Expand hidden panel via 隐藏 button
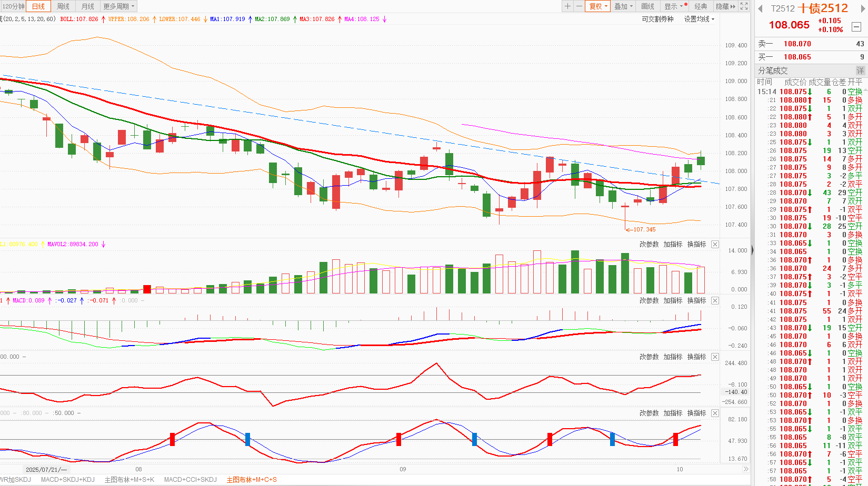This screenshot has height=486, width=868. pyautogui.click(x=725, y=6)
